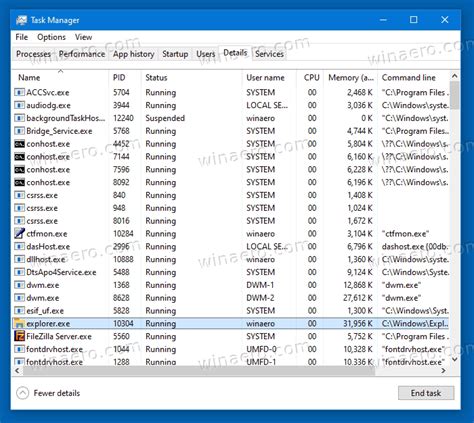474x423 pixels.
Task: Click the fontdrvhost.exe icon with PID 1044
Action: click(19, 349)
